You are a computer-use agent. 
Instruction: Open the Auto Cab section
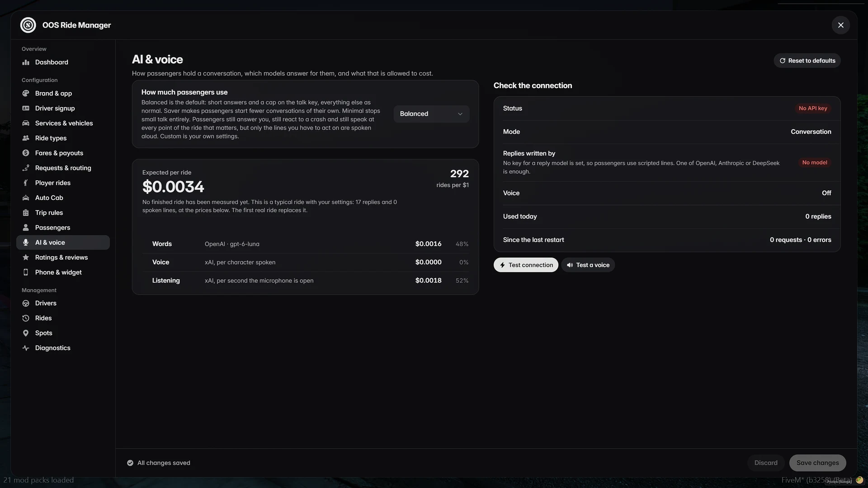63,198
